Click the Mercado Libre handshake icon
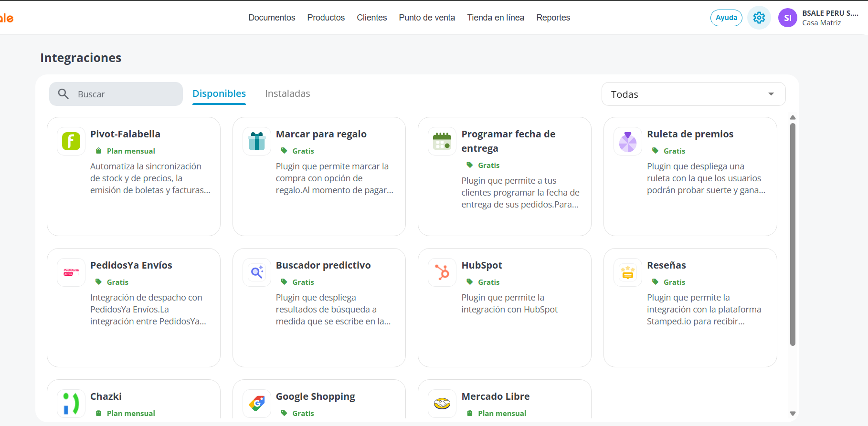 point(442,404)
